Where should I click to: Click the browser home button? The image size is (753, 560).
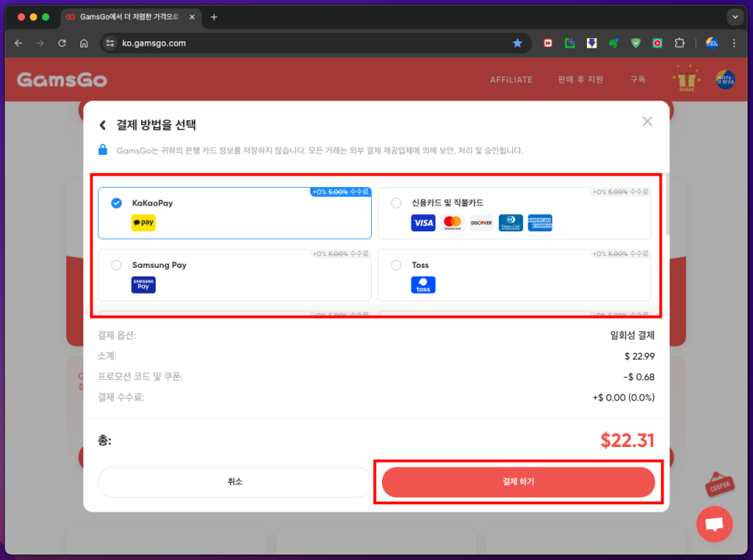point(84,43)
